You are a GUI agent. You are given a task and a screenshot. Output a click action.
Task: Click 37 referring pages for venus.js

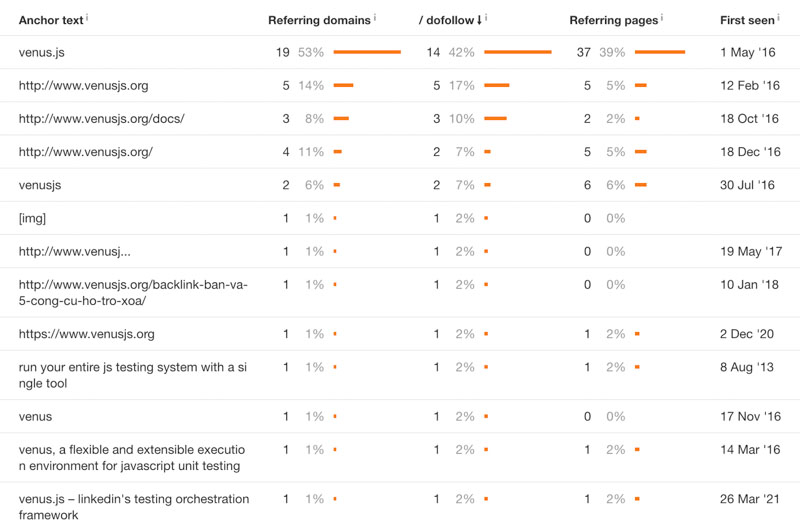coord(584,52)
